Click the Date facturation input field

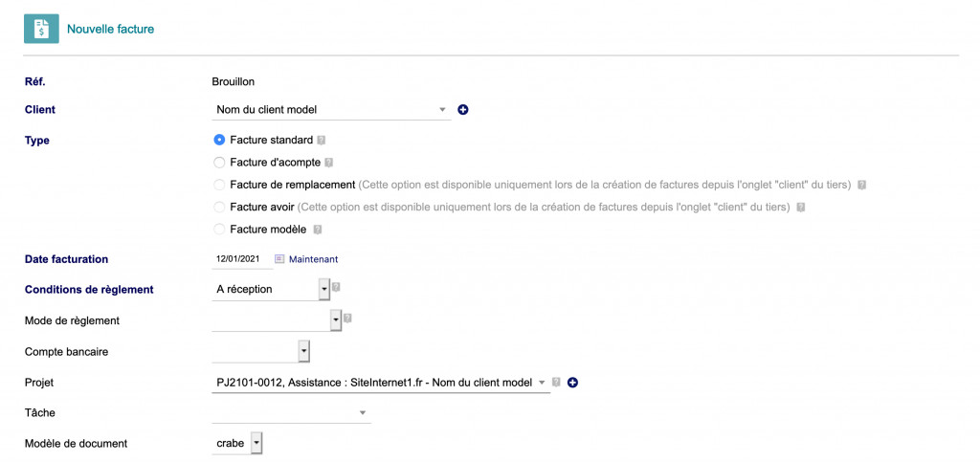point(240,259)
